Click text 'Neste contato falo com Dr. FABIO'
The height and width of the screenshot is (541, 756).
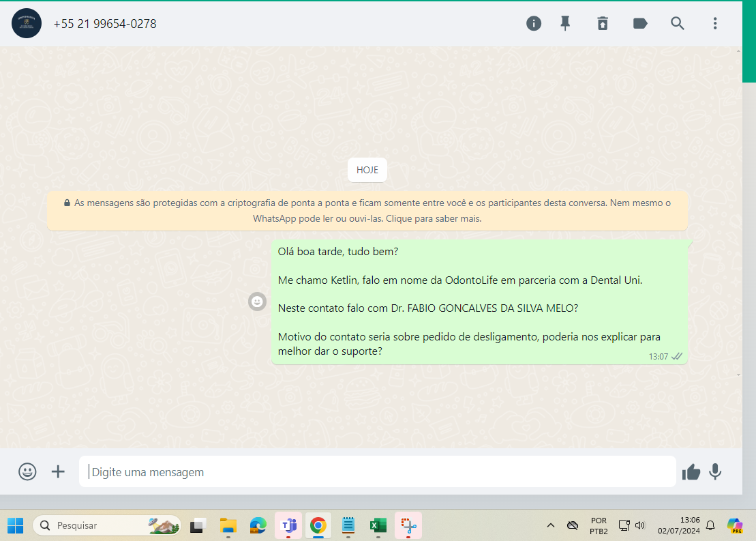tap(355, 308)
